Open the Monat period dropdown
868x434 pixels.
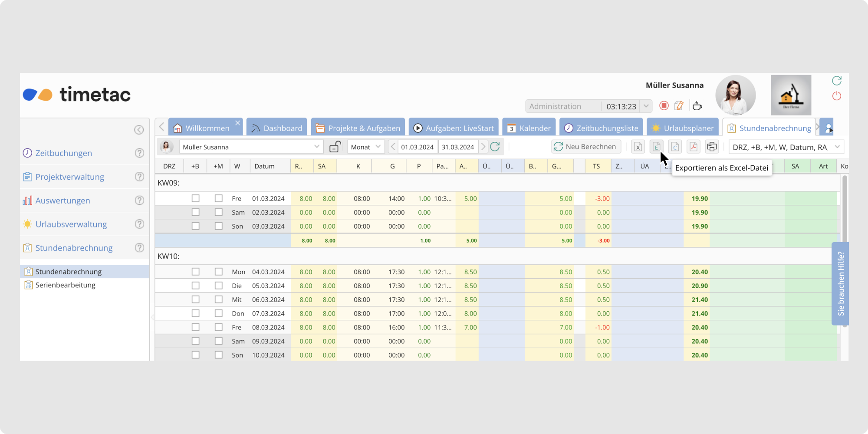coord(365,147)
